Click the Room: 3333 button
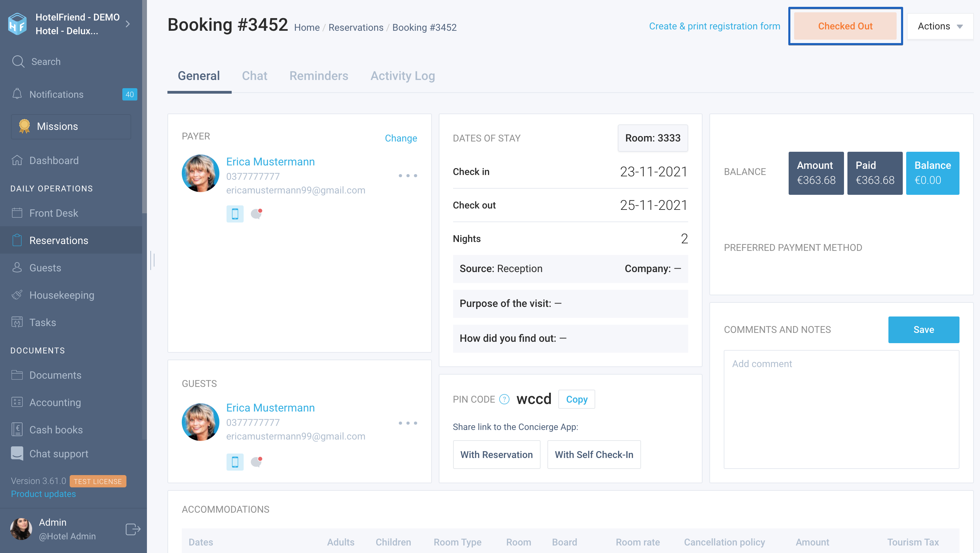 (x=652, y=138)
